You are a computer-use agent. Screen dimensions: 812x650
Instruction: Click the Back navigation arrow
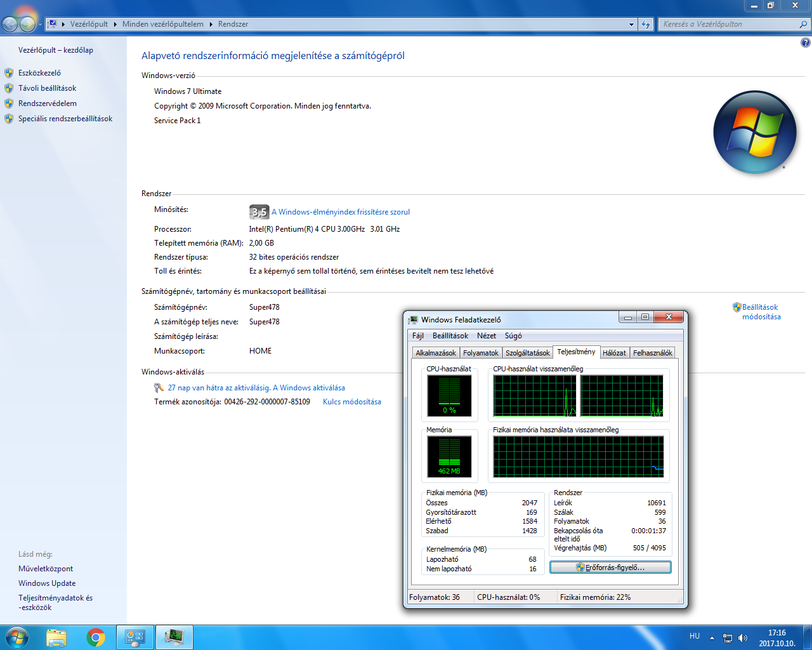[10, 24]
